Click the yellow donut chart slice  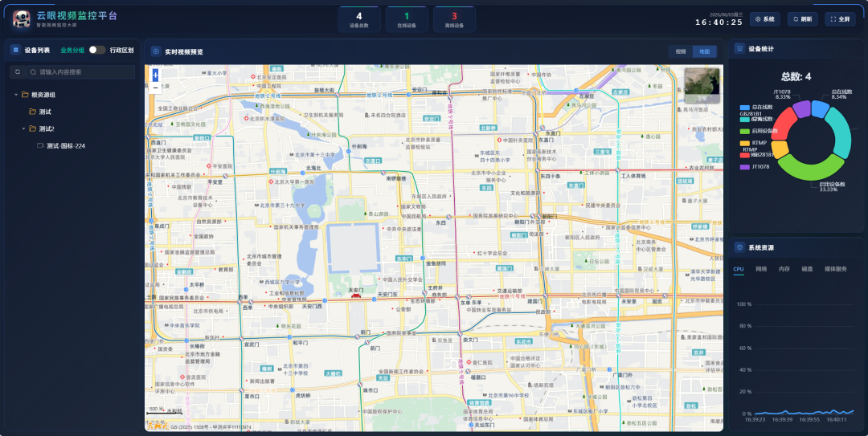(780, 149)
